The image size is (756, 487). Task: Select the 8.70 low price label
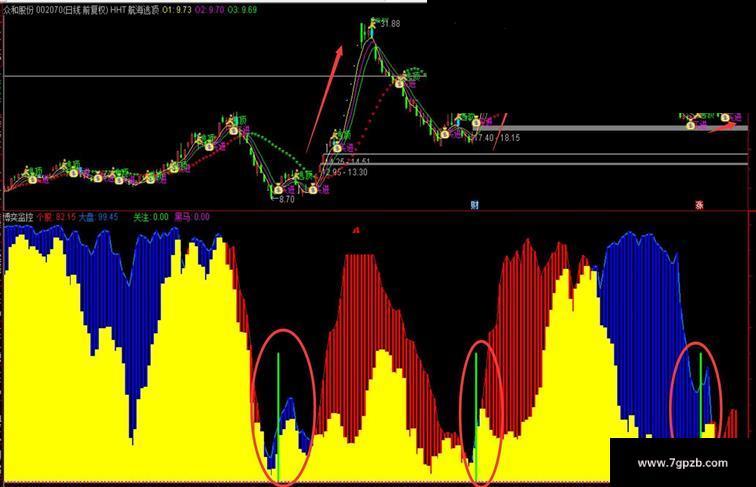[286, 199]
